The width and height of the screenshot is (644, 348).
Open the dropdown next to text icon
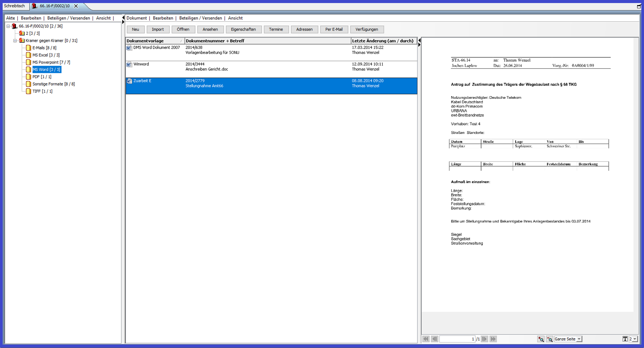[x=635, y=339]
